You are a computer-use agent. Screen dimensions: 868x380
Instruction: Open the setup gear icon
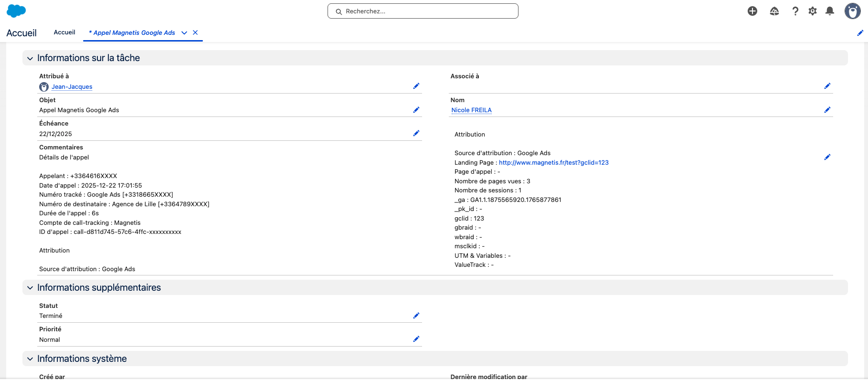813,11
